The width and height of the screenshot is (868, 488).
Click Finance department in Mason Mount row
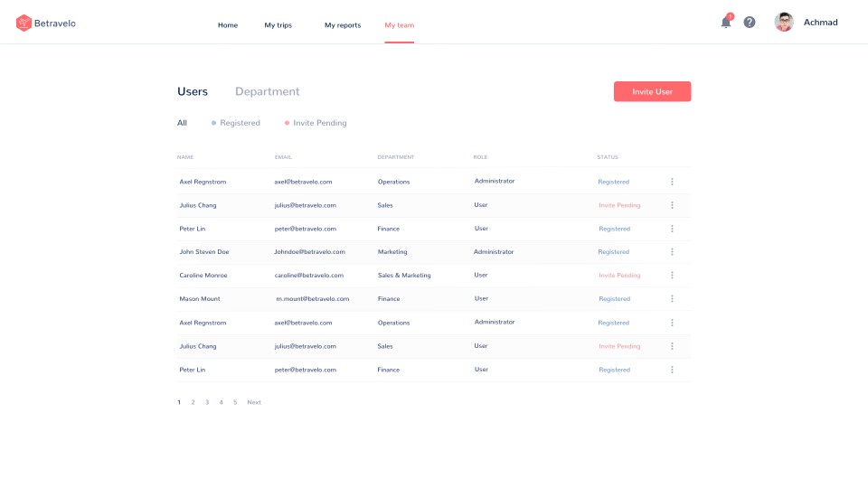point(389,299)
